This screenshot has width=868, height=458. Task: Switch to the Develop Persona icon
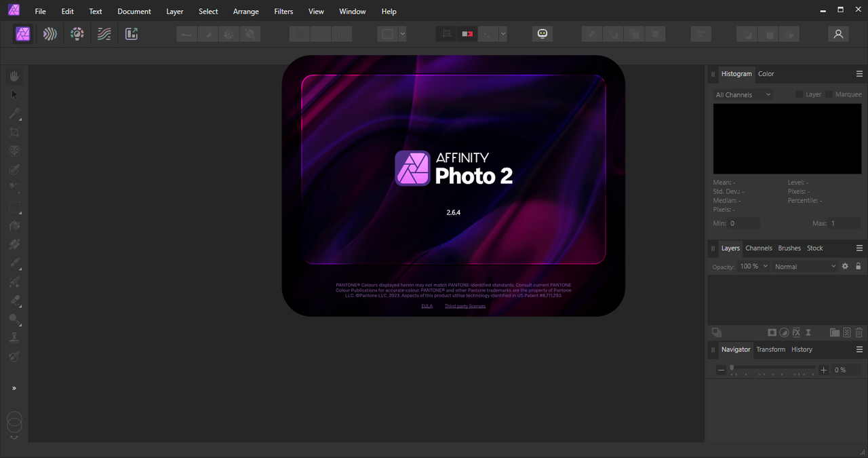[x=77, y=34]
